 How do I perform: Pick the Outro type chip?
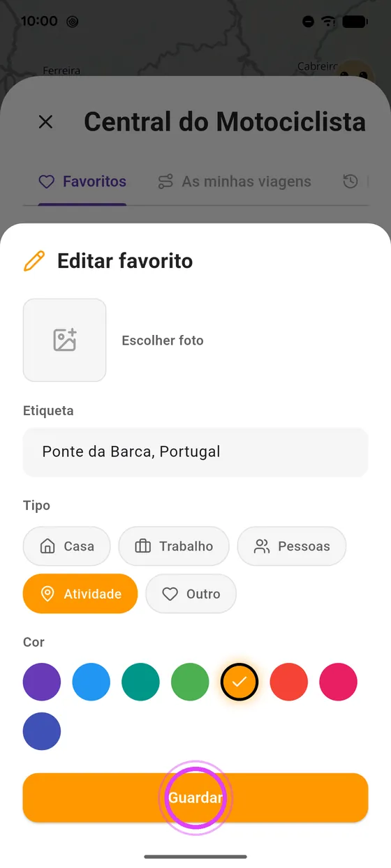191,594
